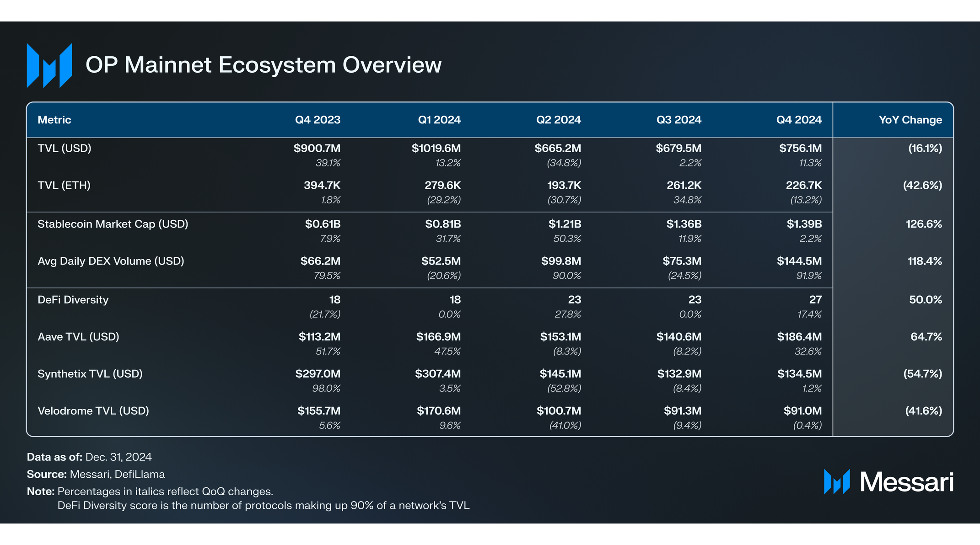Screen dimensions: 980x545
Task: Click the $99.8M DEX volume value
Action: point(561,261)
